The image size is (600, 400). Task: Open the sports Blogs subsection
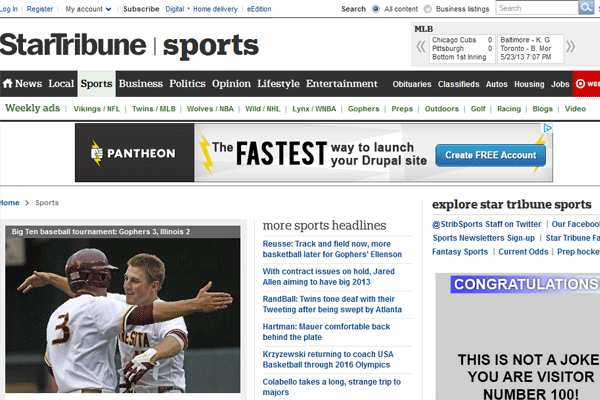coord(543,109)
